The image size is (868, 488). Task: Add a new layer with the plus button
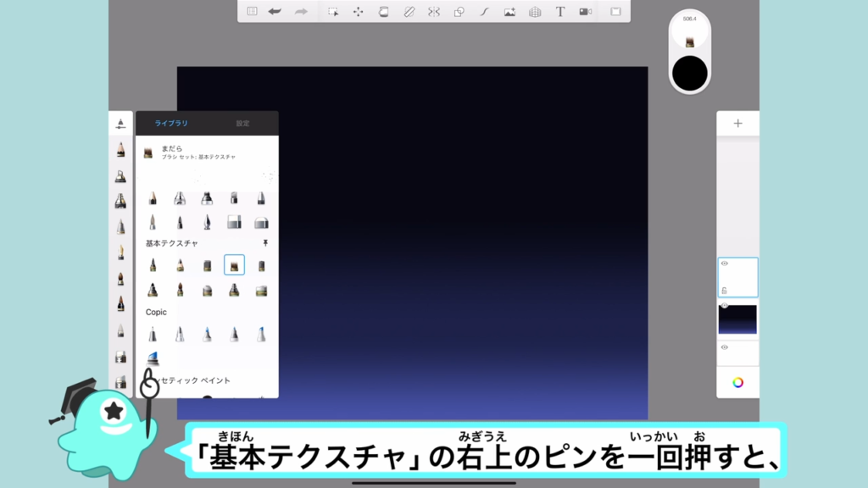coord(737,124)
